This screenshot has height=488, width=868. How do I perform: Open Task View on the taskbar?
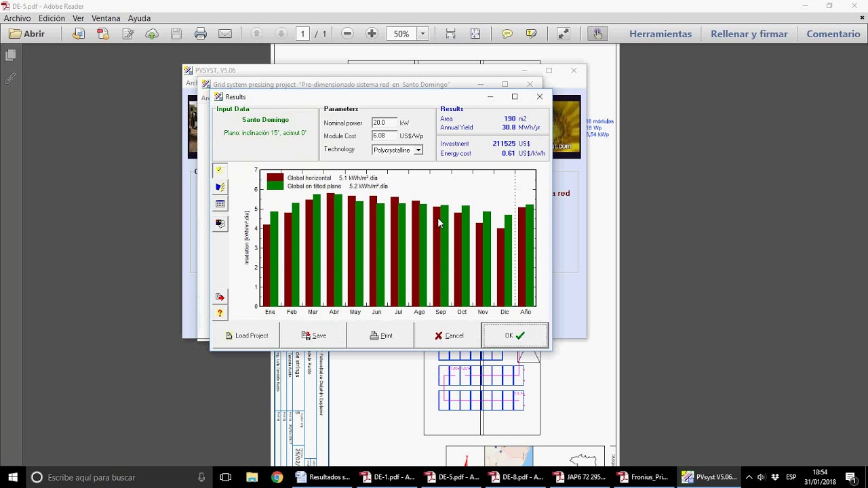tap(226, 477)
